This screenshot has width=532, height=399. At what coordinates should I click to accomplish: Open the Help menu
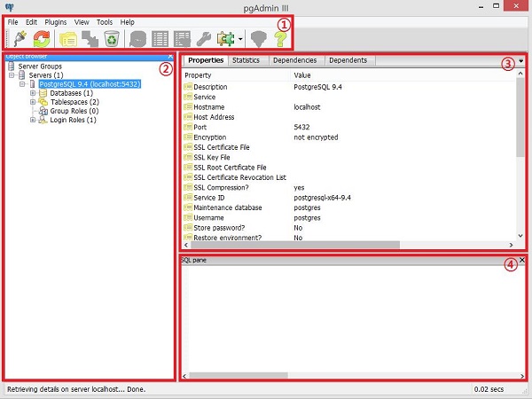127,22
